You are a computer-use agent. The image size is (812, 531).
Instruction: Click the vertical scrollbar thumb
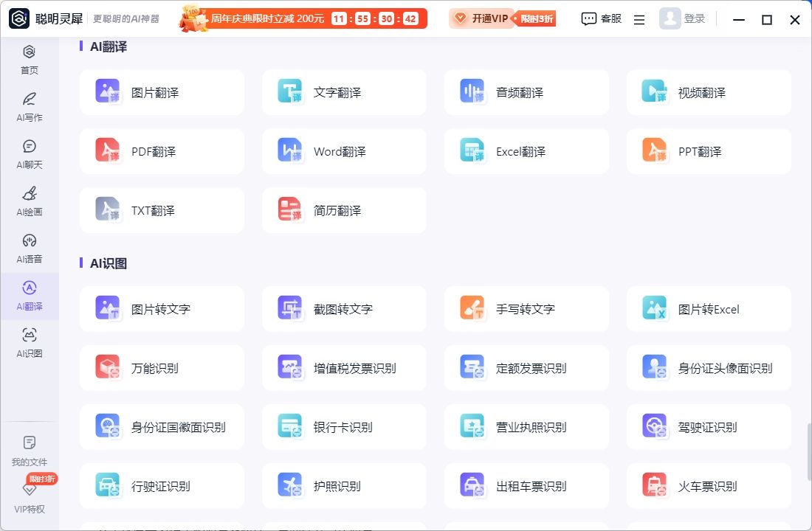pyautogui.click(x=809, y=452)
